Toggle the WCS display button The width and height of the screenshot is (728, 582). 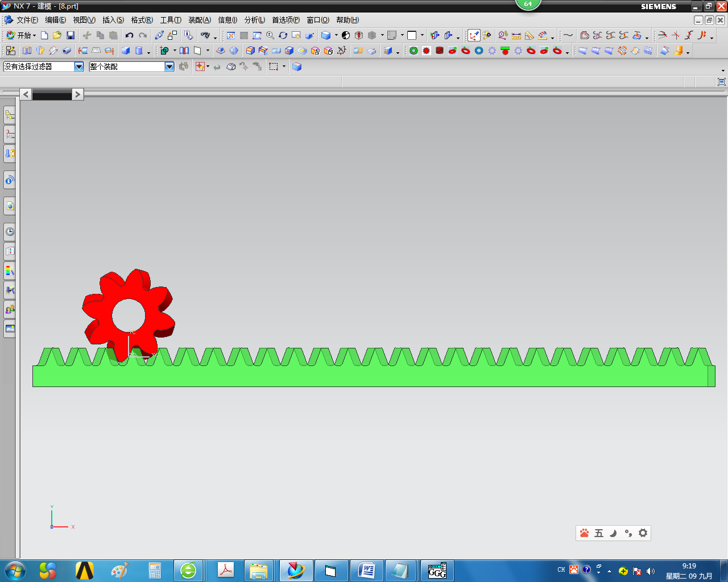tap(474, 35)
